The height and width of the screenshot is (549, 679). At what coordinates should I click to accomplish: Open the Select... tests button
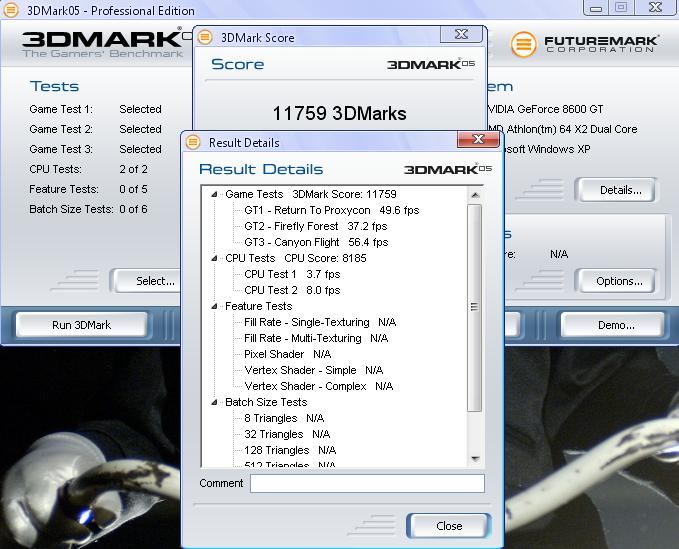[147, 281]
